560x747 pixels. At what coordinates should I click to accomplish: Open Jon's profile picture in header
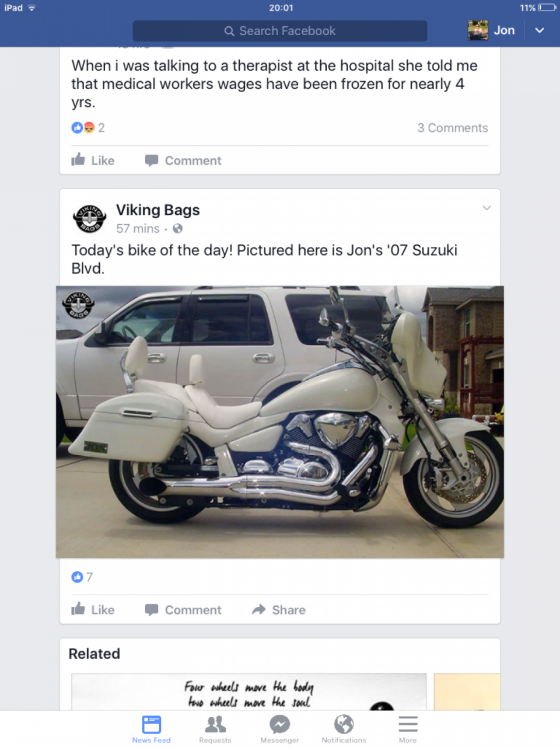pos(478,30)
